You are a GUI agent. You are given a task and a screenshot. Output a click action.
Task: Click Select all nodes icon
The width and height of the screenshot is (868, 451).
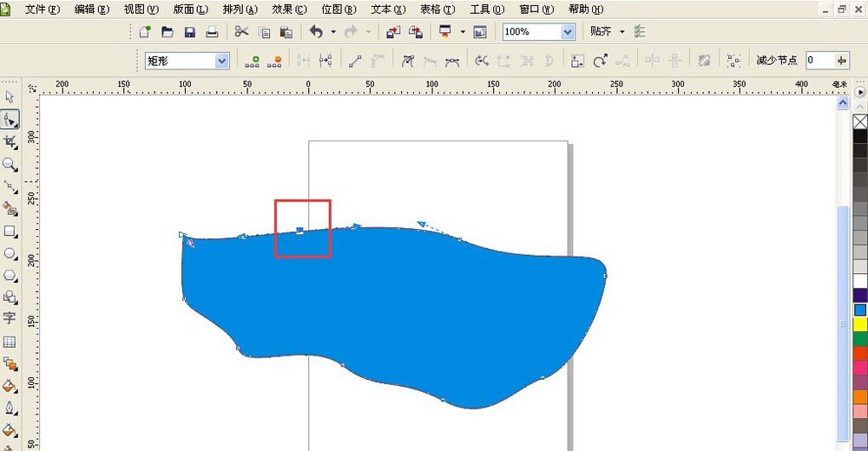coord(733,61)
